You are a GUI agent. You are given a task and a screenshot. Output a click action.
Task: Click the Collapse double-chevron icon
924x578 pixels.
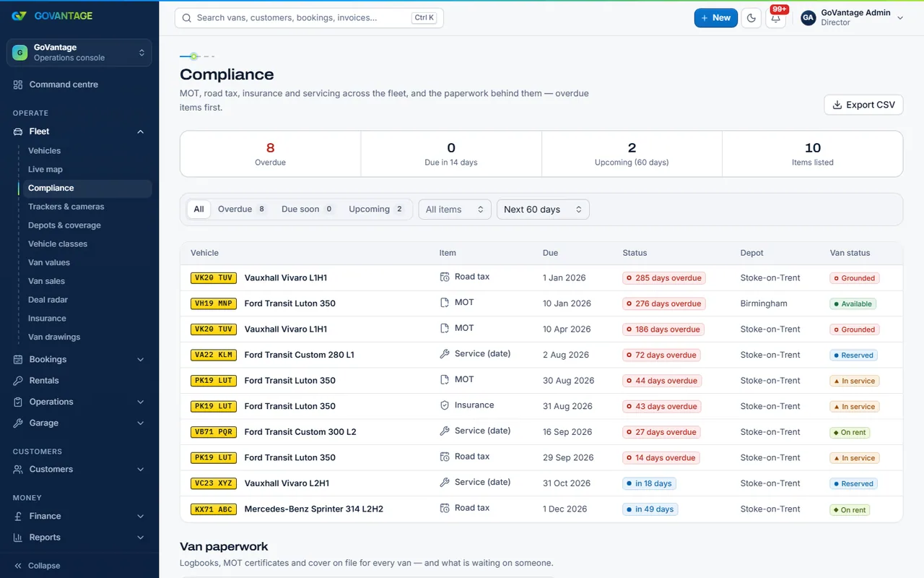(18, 566)
